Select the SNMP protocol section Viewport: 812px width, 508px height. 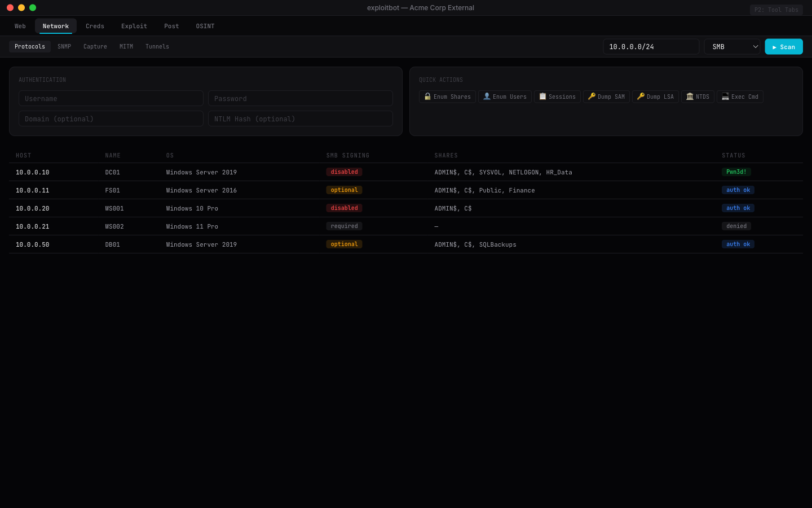(x=64, y=46)
